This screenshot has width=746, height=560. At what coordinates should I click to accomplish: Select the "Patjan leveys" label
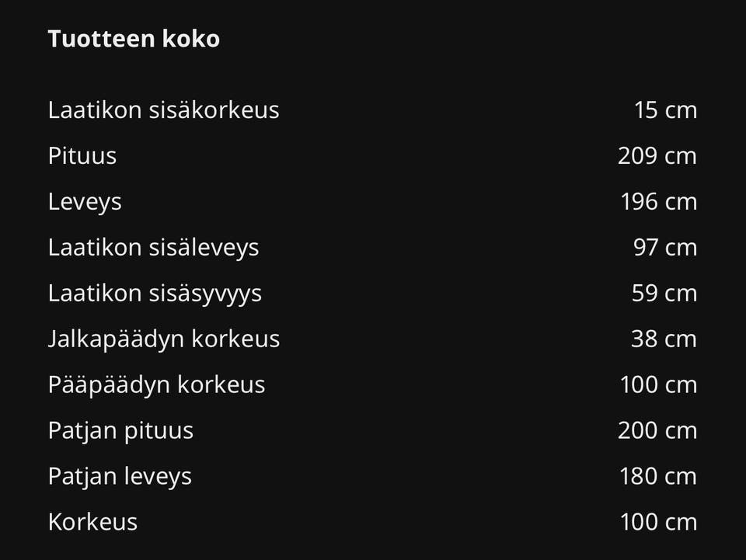click(120, 476)
